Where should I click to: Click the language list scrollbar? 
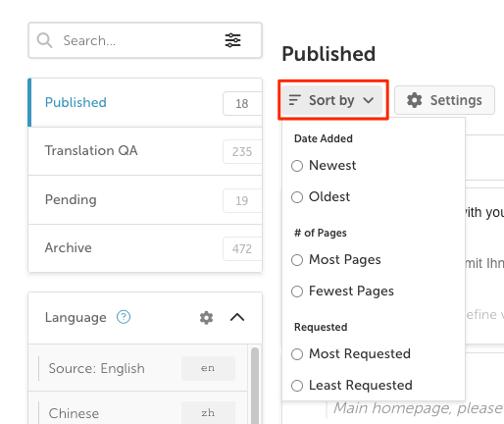(x=255, y=386)
